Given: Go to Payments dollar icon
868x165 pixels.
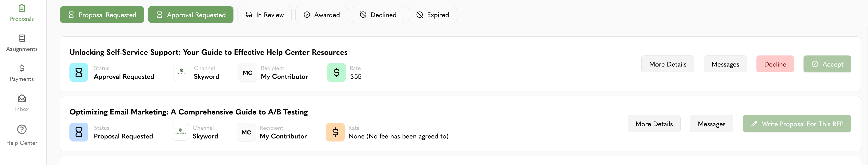Looking at the screenshot, I should 22,68.
